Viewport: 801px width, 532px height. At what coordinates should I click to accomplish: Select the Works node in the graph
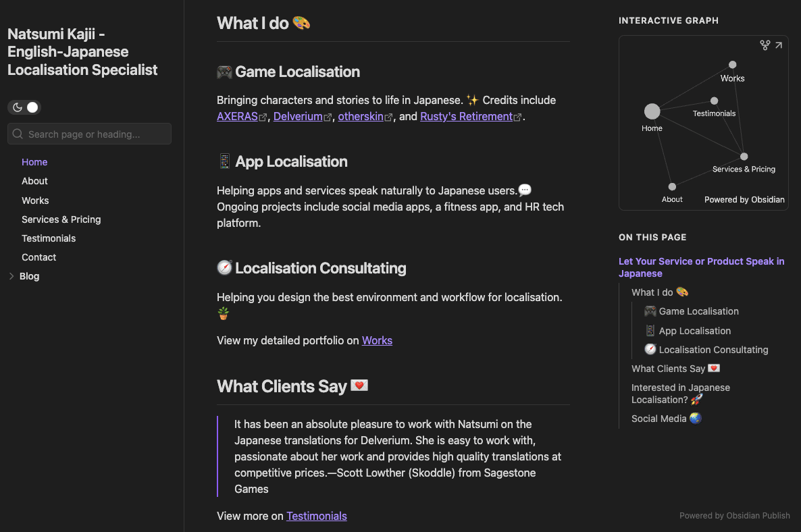(732, 65)
